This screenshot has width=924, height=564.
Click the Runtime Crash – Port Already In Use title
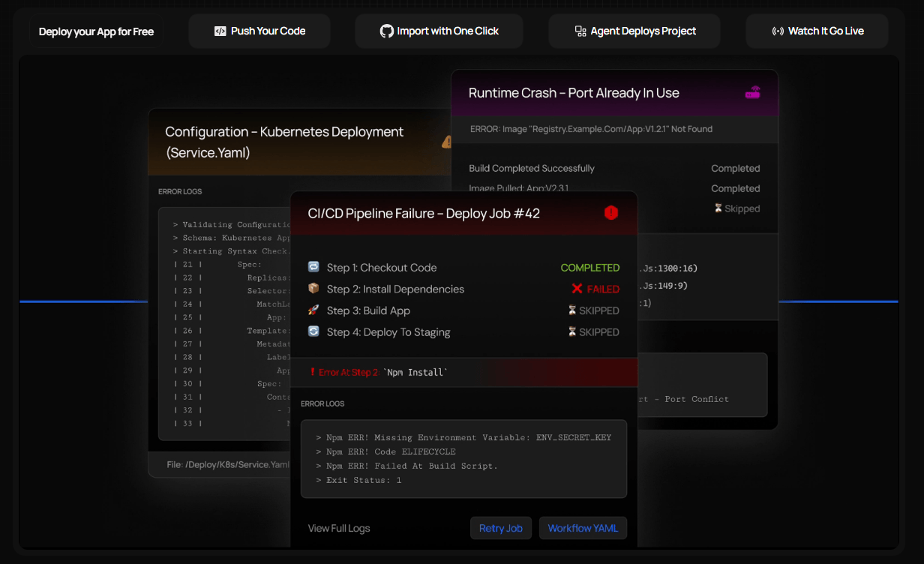point(574,93)
